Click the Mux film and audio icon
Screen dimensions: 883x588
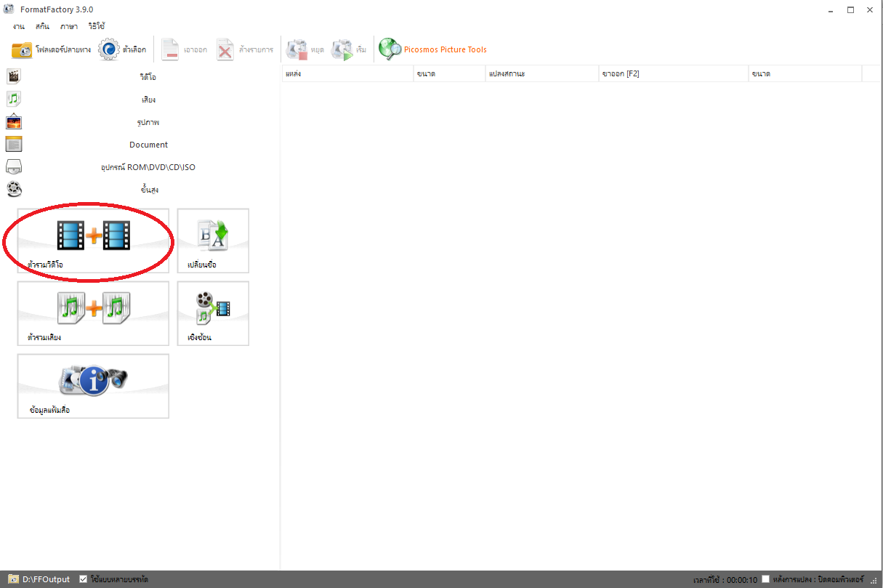(213, 308)
